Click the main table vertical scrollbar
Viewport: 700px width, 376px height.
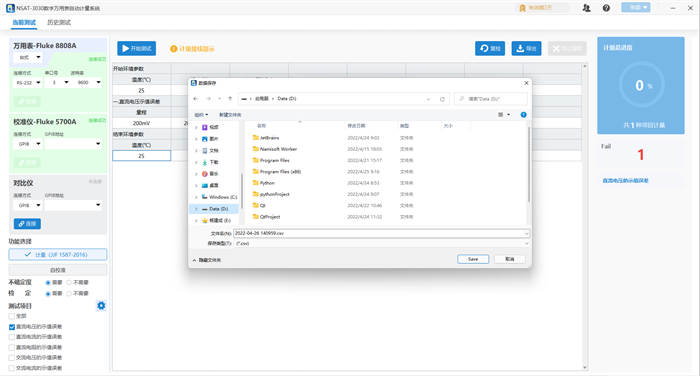(x=585, y=217)
